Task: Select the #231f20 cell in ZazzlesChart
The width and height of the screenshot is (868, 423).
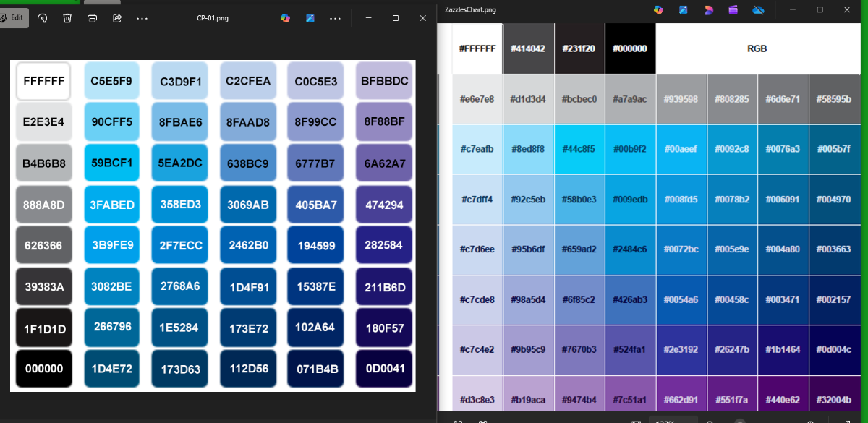Action: (x=579, y=48)
